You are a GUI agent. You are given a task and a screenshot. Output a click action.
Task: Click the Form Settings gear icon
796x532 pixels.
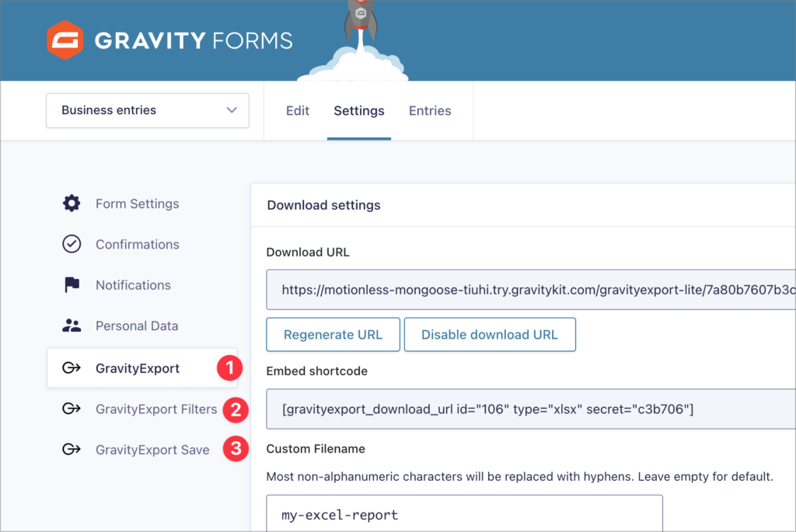(x=71, y=203)
